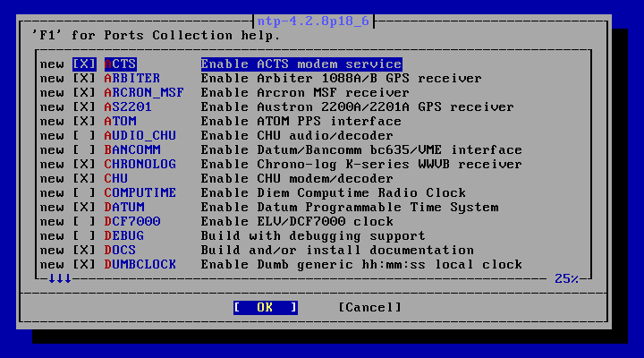Enable the DEBUG support checkbox
This screenshot has width=644, height=358.
click(x=84, y=236)
